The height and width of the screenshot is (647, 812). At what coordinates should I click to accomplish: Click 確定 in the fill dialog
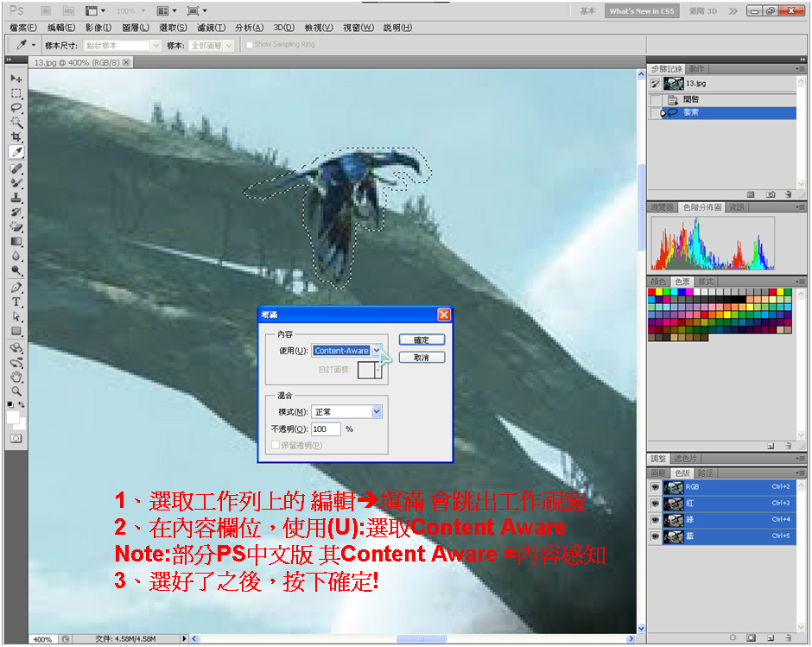[x=422, y=339]
